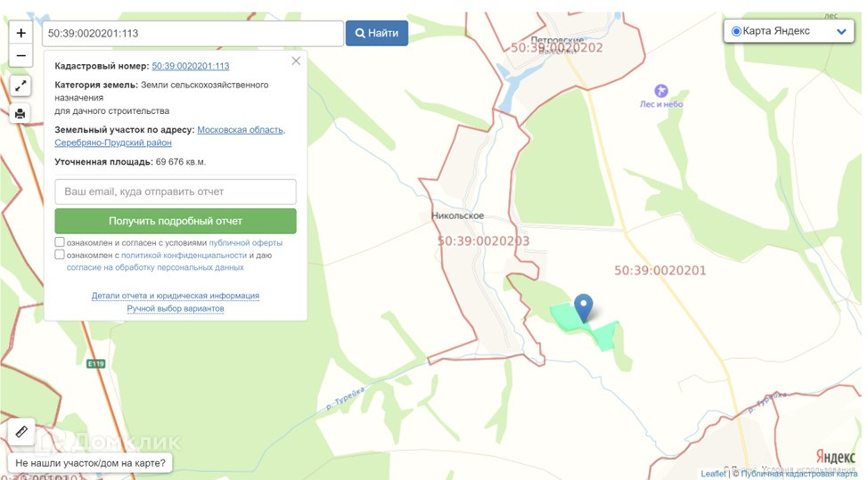Viewport: 868px width, 480px height.
Task: Click cadastral block label 50:39:0020202
Action: (556, 48)
